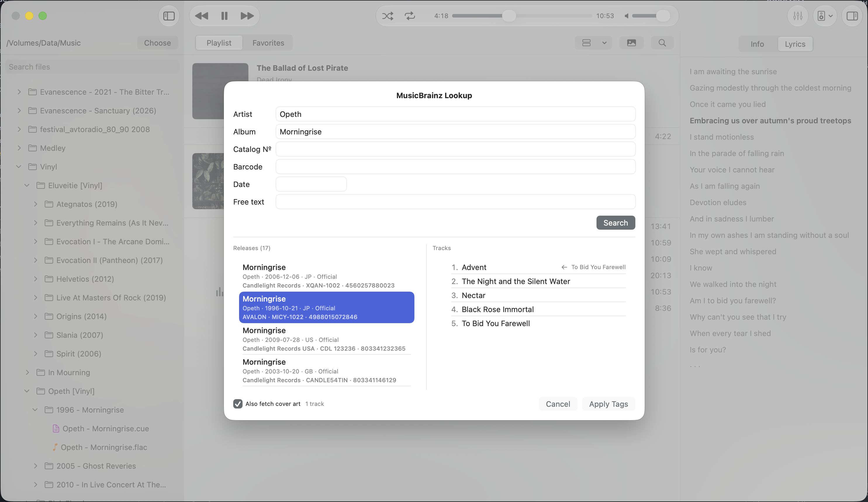Image resolution: width=868 pixels, height=502 pixels.
Task: Select the 2003-10-20 GB Morningrise release
Action: coord(326,371)
